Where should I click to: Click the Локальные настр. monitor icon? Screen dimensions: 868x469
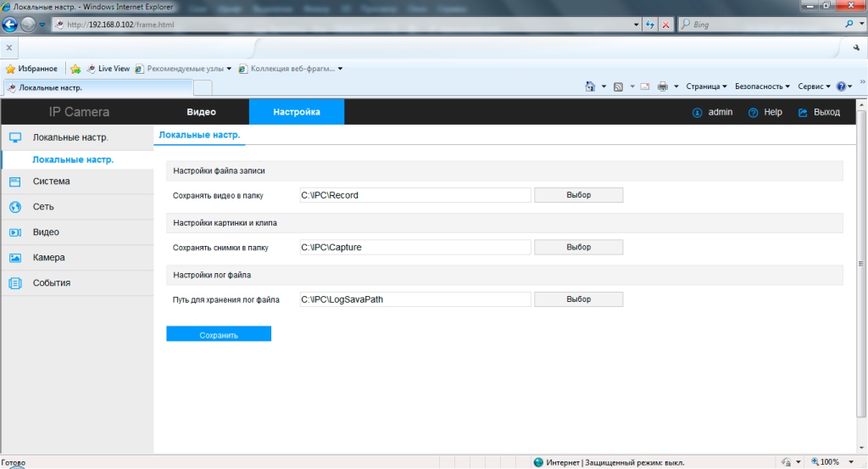pyautogui.click(x=15, y=137)
